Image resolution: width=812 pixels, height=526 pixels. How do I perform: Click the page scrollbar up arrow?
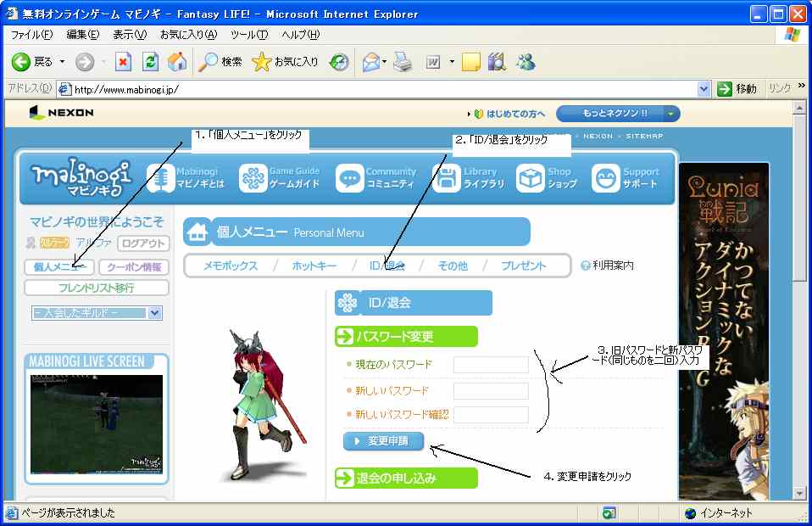[x=799, y=108]
